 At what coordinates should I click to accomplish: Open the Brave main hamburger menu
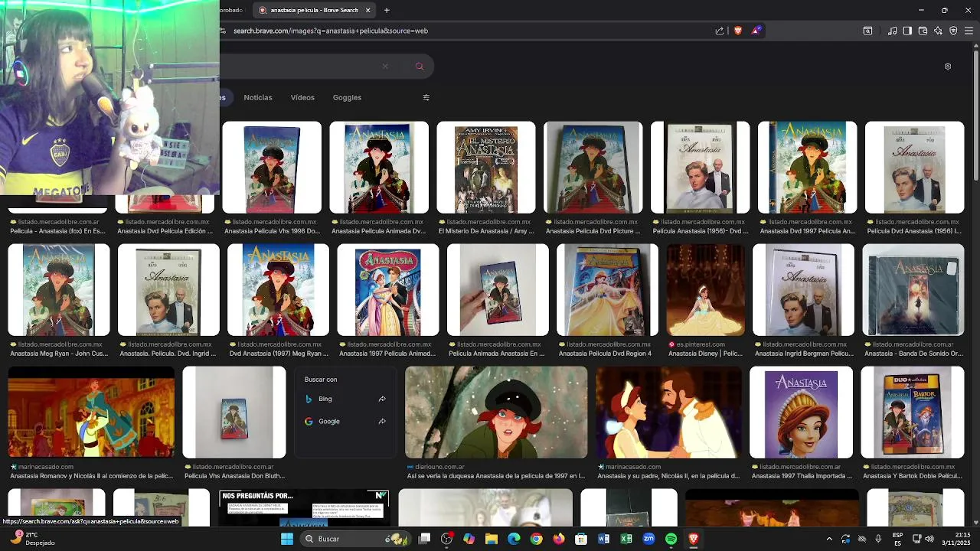(x=969, y=31)
